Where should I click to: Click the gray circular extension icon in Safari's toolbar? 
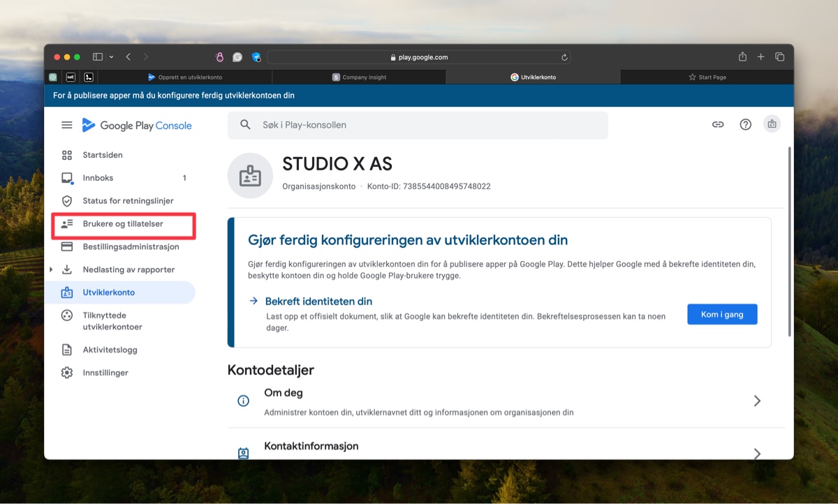click(237, 57)
